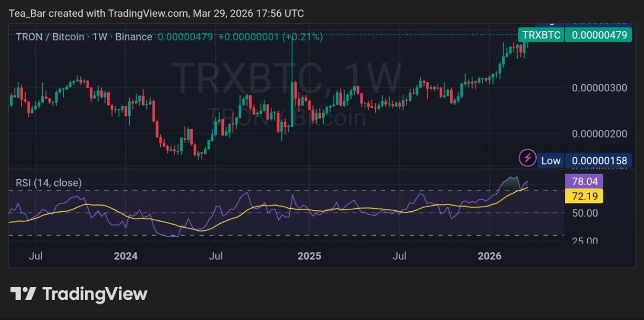Click the yellow RSI-MA value 72.19 badge

[x=584, y=196]
